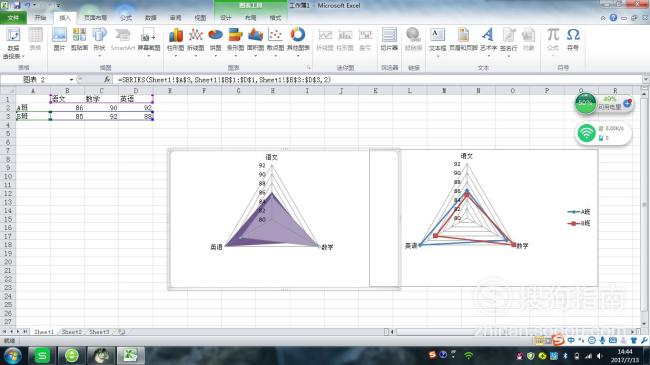650x365 pixels.
Task: Switch to the chart tools Design tab
Action: [x=226, y=18]
